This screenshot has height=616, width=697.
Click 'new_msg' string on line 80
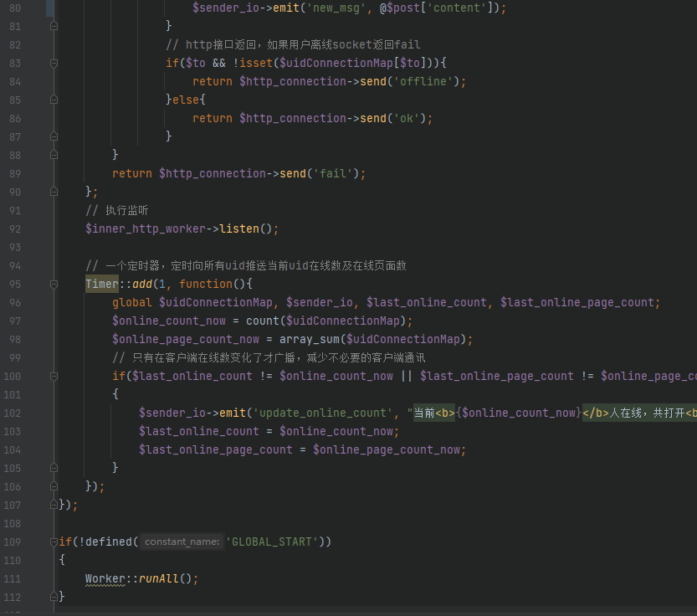point(336,8)
